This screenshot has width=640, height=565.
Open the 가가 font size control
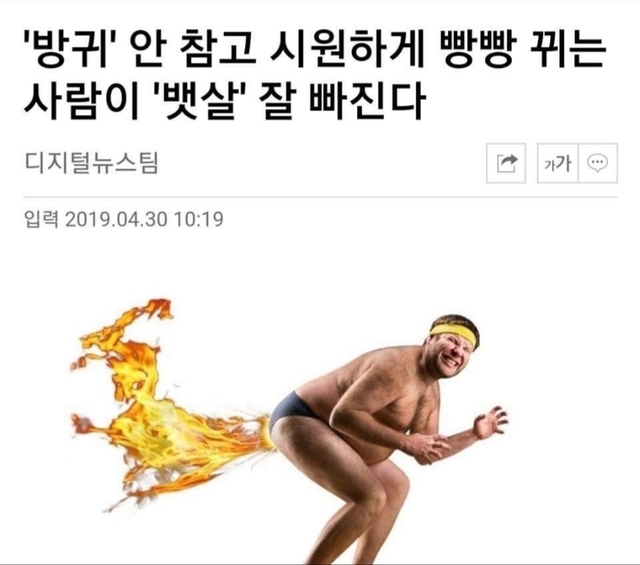pos(558,163)
